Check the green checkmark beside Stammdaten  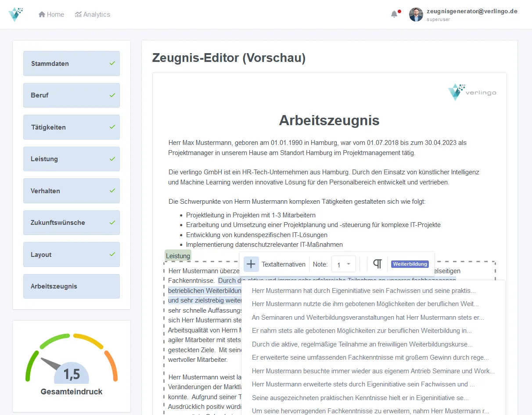112,63
